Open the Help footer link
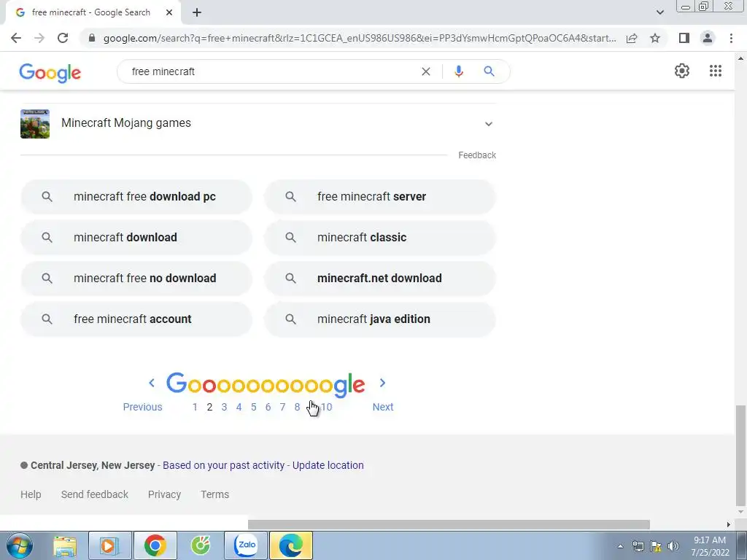 pos(31,494)
